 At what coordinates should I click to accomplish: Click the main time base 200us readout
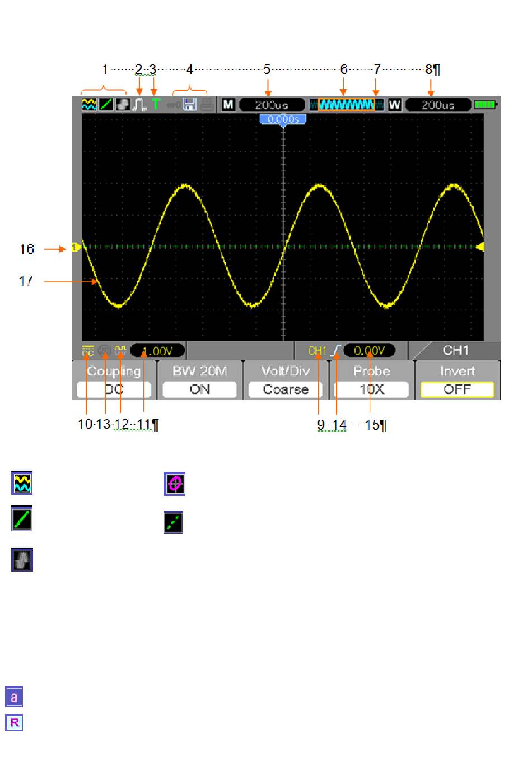coord(272,105)
